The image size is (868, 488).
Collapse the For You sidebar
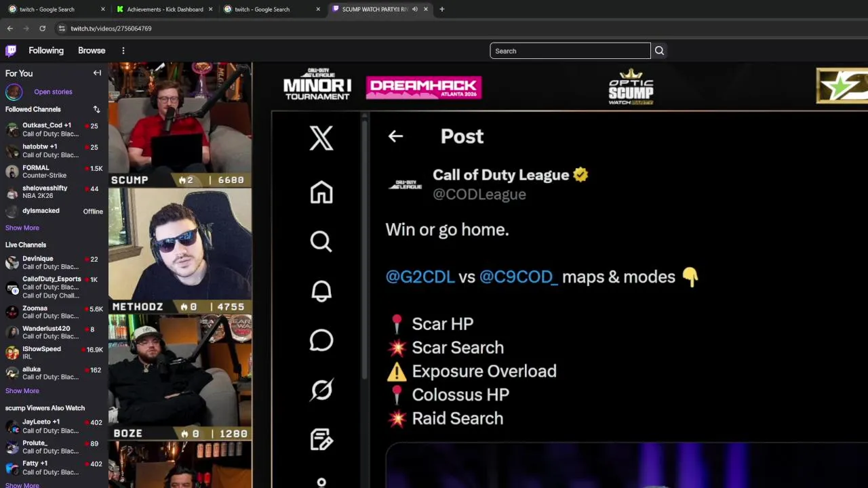[x=97, y=73]
